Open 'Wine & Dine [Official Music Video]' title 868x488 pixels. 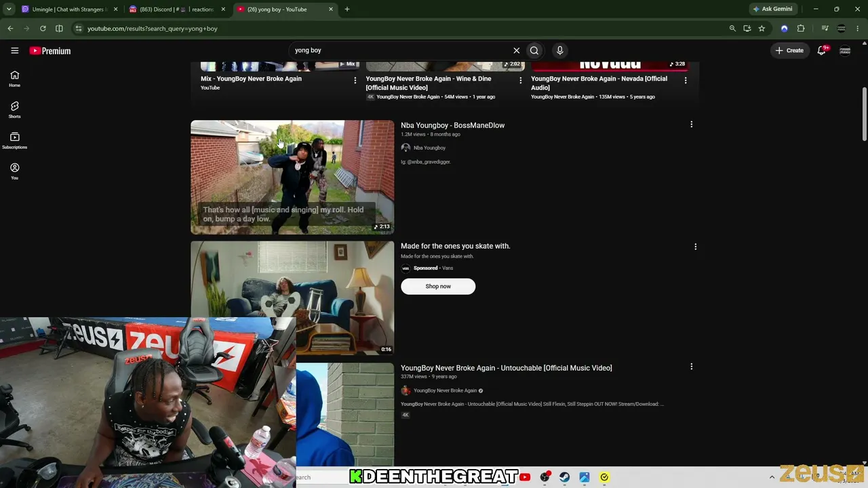click(x=429, y=83)
